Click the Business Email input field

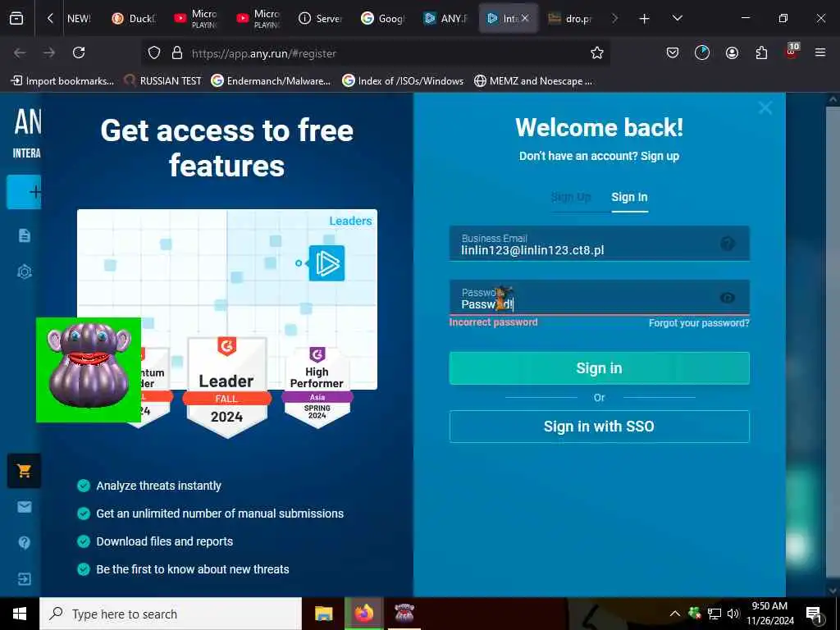pyautogui.click(x=599, y=244)
